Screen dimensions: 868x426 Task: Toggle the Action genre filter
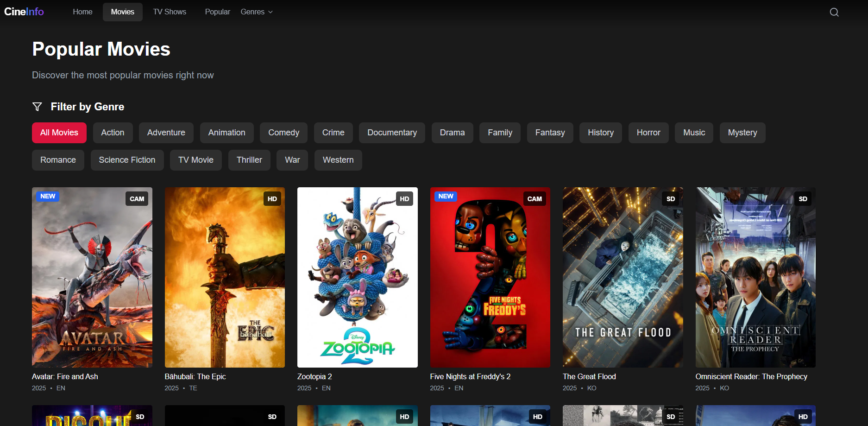113,133
